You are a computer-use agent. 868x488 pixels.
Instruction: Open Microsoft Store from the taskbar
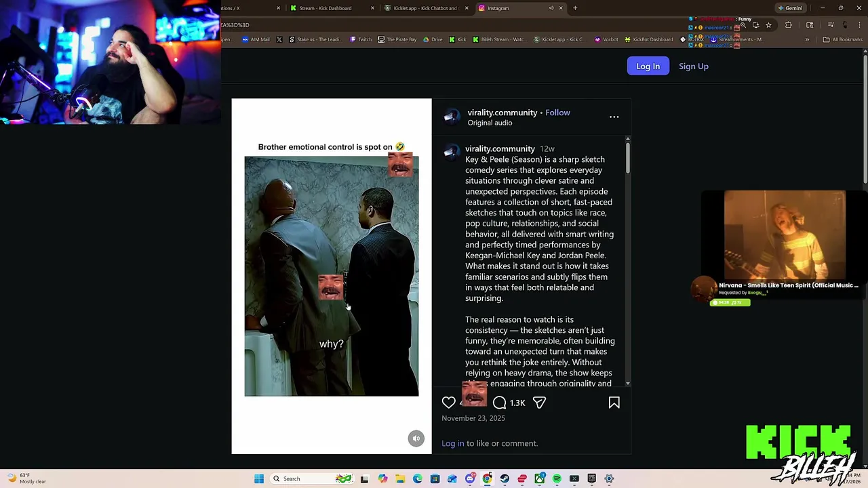tap(435, 479)
